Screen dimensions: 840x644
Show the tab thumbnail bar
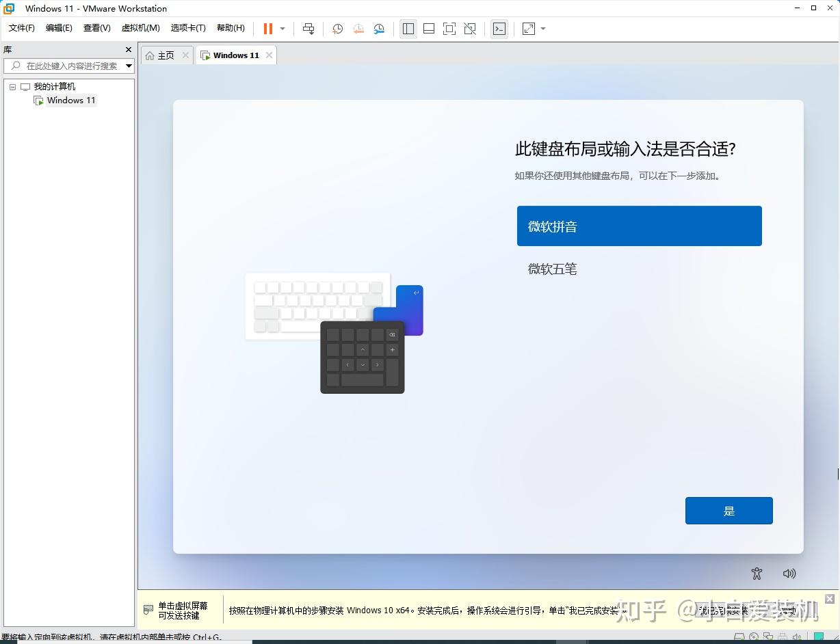click(x=428, y=29)
